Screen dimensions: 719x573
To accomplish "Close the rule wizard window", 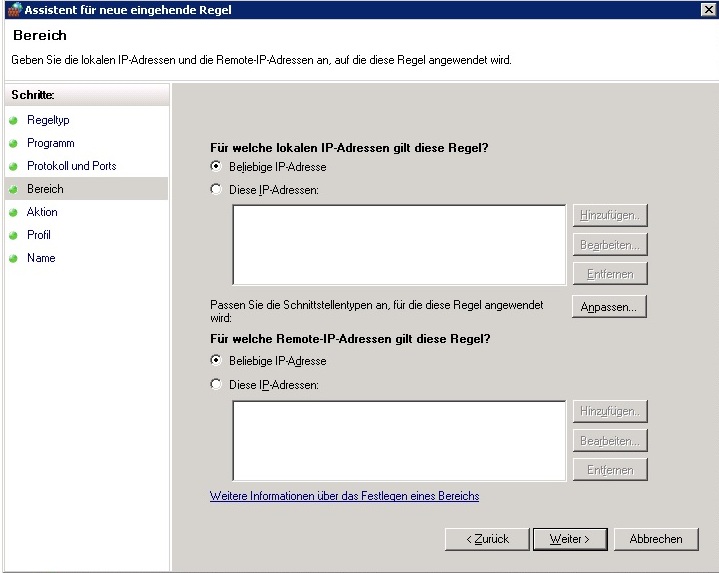I will 708,9.
